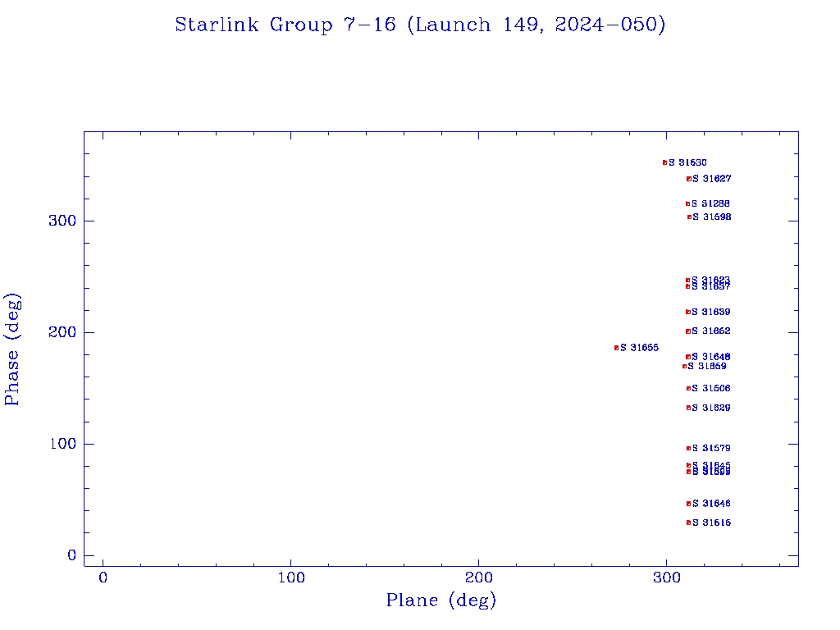This screenshot has width=840, height=630.
Task: Click the 'Plane (deg)' x-axis label
Action: click(x=441, y=600)
